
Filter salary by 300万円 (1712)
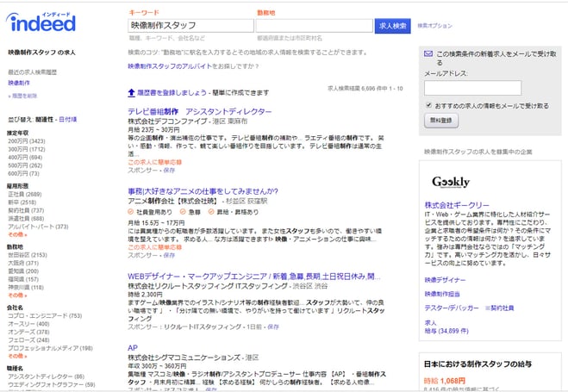pos(27,149)
